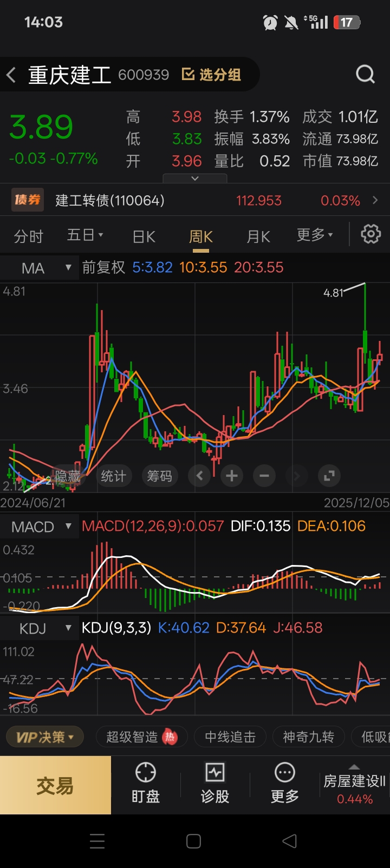Open the search magnifier icon

tap(366, 74)
